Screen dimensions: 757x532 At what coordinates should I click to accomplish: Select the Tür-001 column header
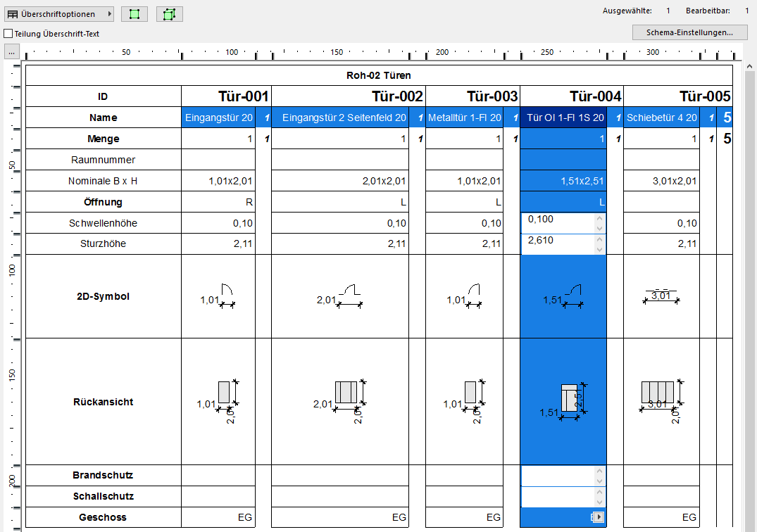(227, 96)
